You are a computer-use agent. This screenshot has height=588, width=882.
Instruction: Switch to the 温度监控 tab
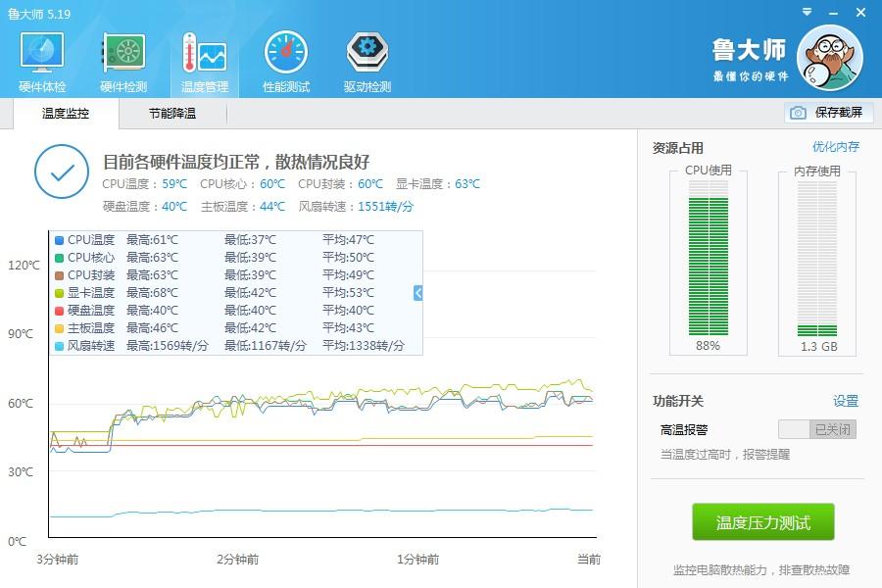[66, 114]
